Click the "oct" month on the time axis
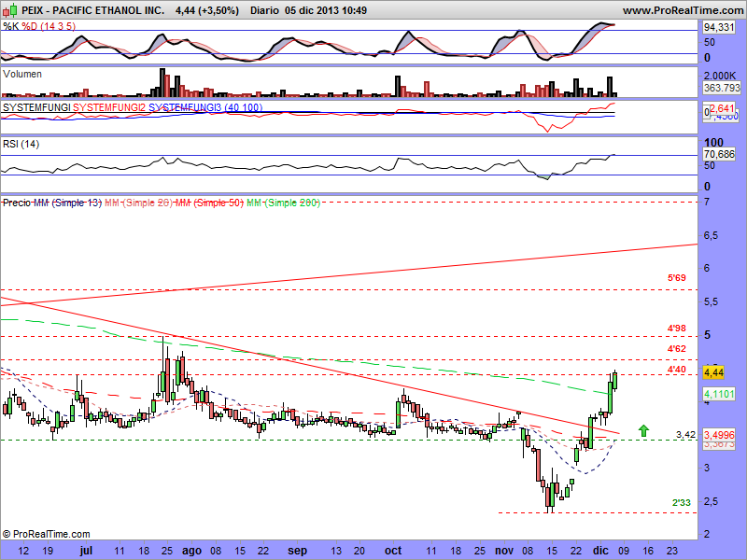Viewport: 747px width, 560px height. tap(393, 551)
